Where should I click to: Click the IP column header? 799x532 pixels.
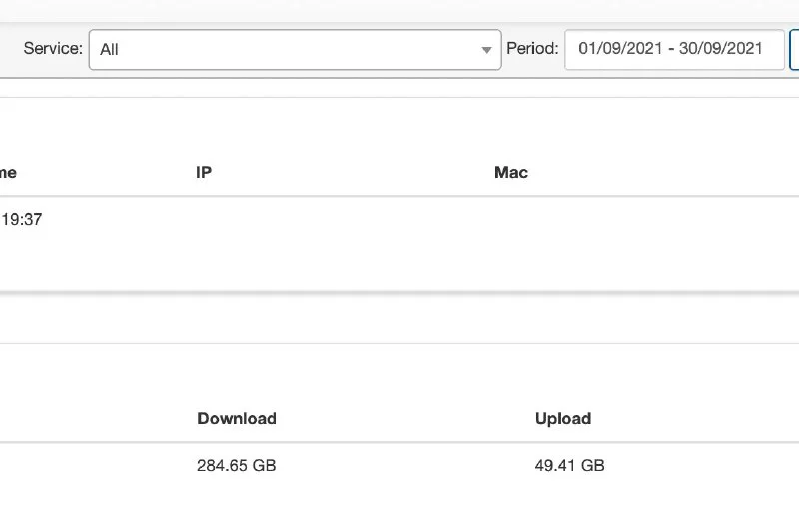pos(204,173)
